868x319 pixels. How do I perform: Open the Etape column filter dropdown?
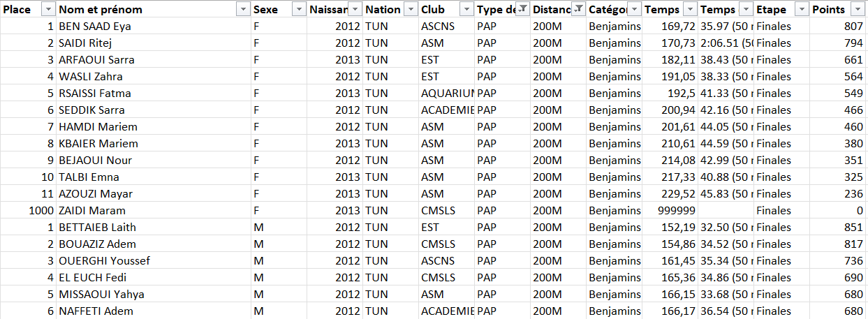pos(802,9)
